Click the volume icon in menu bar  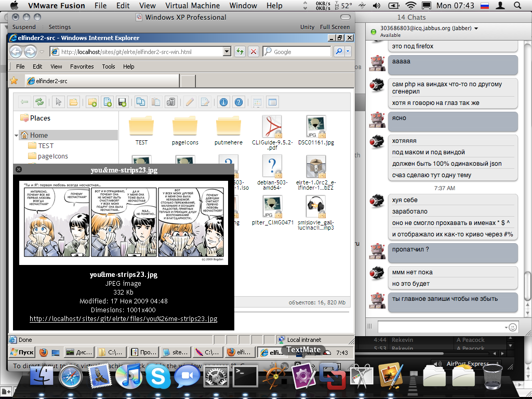376,5
